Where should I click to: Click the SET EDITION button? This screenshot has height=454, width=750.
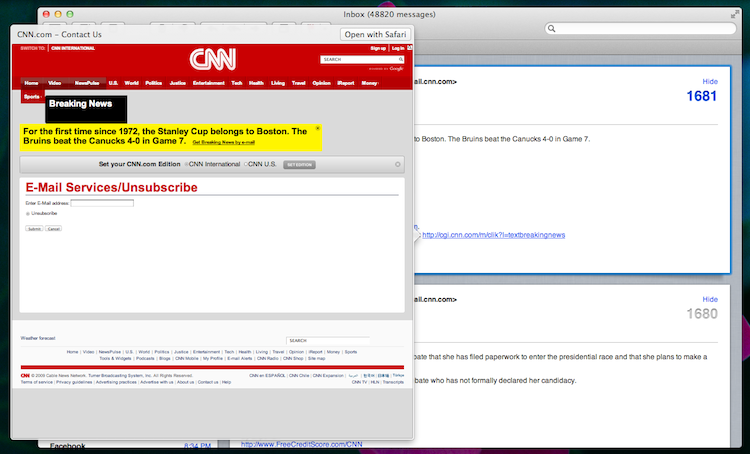299,165
